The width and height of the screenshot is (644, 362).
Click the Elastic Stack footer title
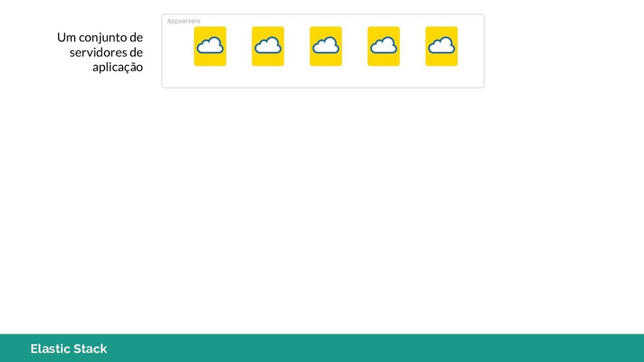(x=69, y=348)
